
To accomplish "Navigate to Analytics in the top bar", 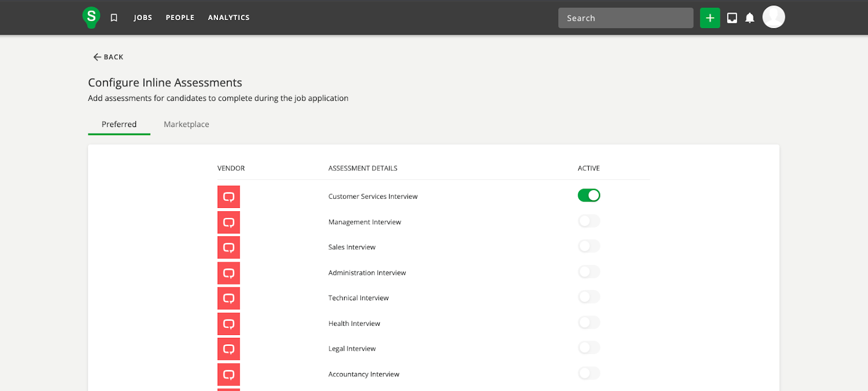I will pyautogui.click(x=228, y=18).
